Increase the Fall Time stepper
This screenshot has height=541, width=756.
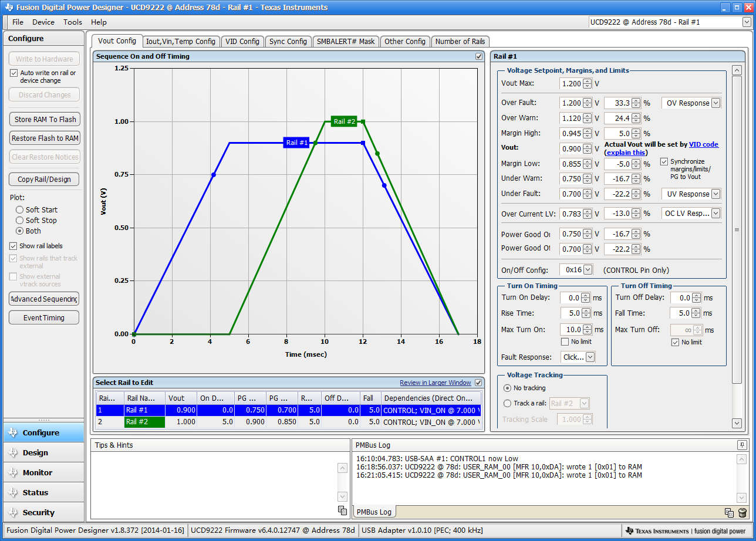[697, 311]
